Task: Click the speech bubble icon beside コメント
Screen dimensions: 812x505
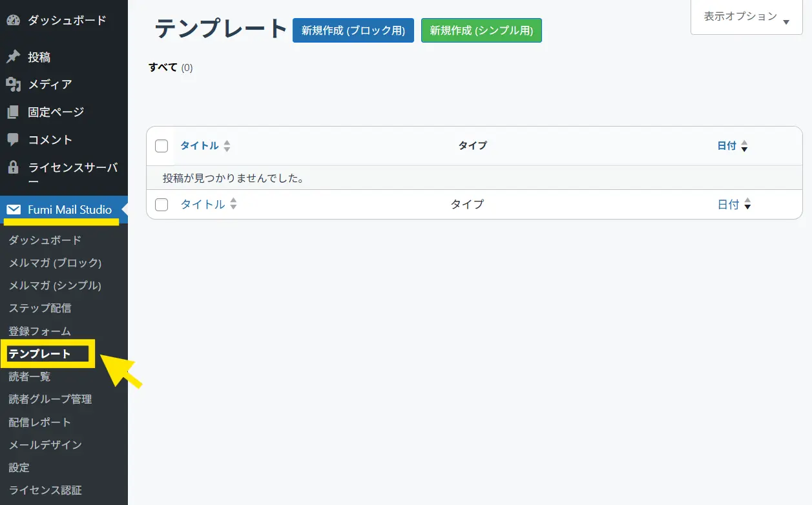Action: [13, 139]
